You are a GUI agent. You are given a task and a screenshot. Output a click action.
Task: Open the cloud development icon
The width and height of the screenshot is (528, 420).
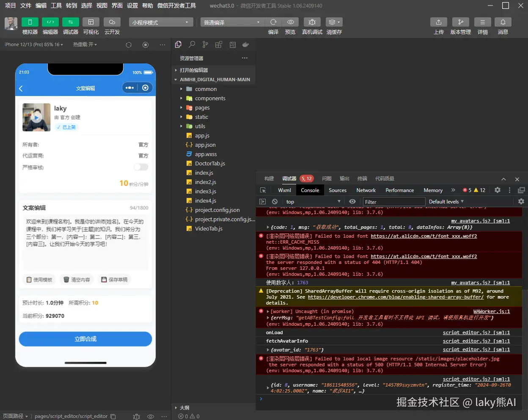click(x=112, y=22)
